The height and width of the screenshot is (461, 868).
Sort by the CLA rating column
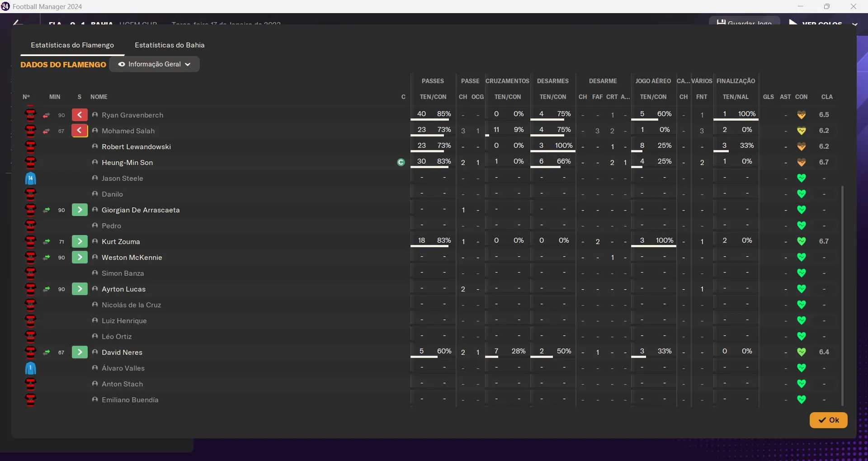[x=827, y=97]
